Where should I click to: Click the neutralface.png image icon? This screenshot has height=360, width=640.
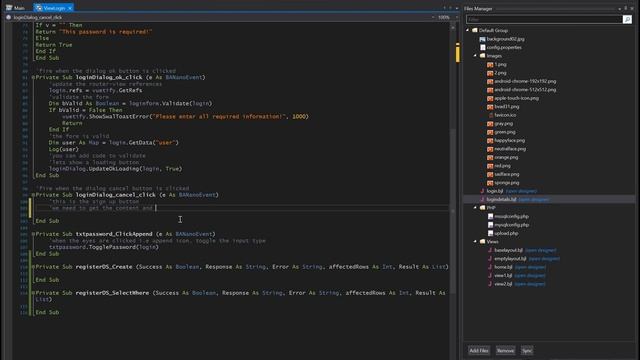(490, 149)
